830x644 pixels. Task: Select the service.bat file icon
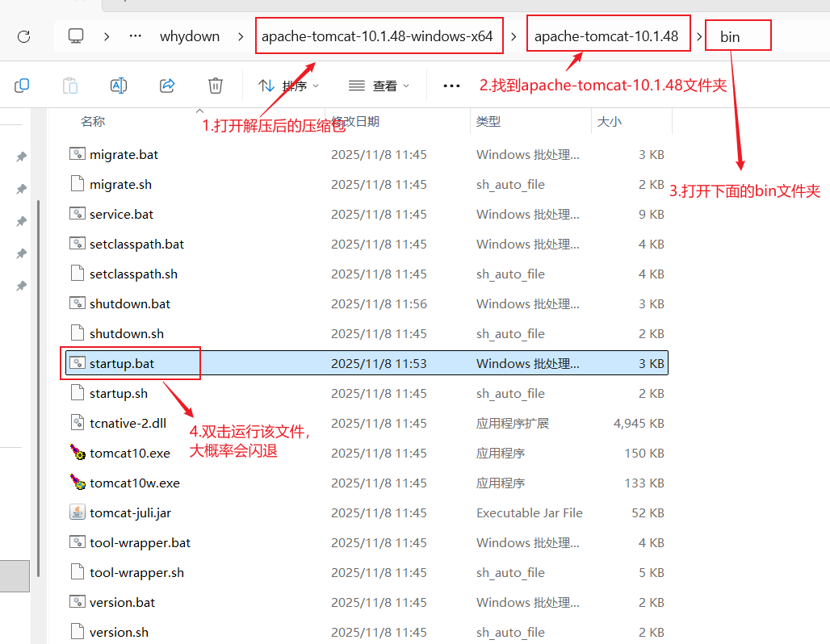(78, 214)
